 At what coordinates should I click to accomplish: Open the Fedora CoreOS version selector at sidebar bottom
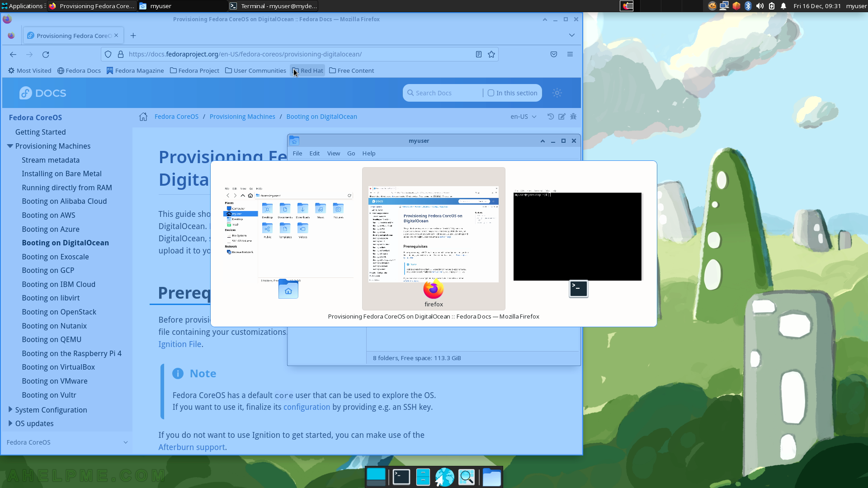67,442
